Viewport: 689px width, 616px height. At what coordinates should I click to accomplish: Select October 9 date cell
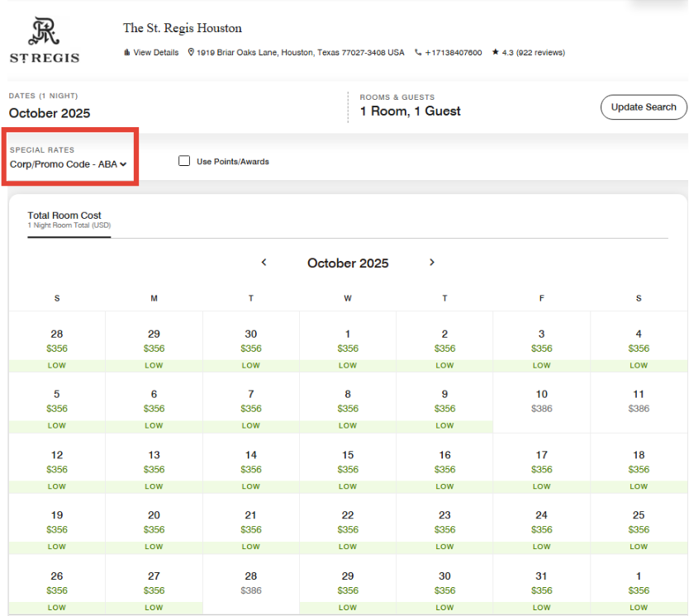click(x=444, y=402)
